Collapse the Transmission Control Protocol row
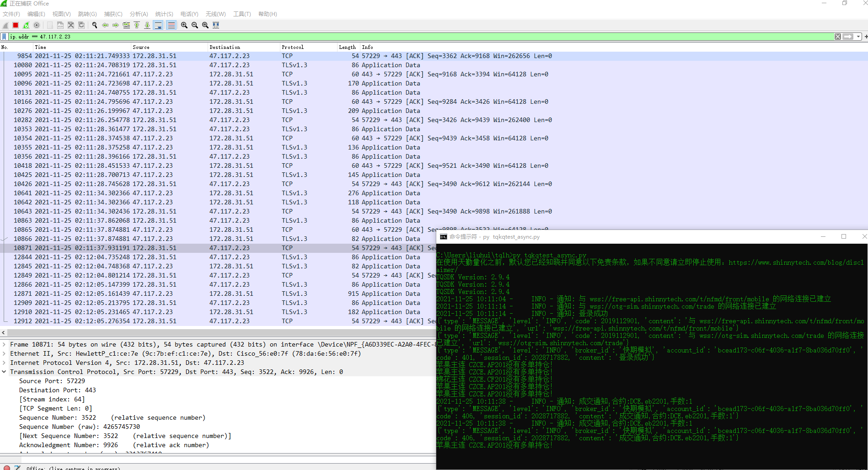Viewport: 868px width, 470px height. tap(4, 372)
